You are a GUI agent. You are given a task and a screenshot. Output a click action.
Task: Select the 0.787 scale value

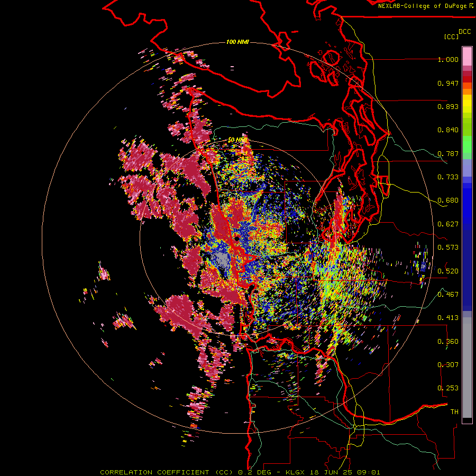pyautogui.click(x=448, y=153)
